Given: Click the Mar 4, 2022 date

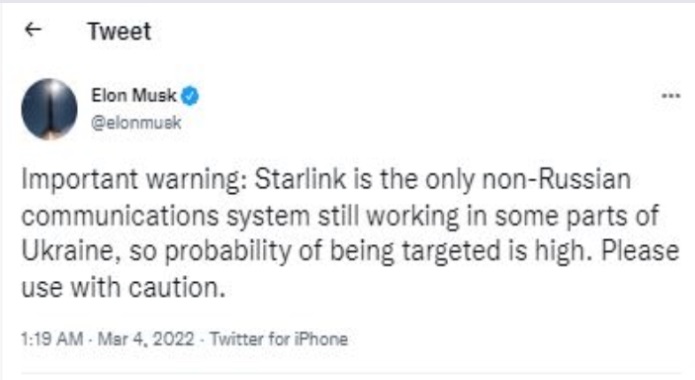Looking at the screenshot, I should [x=146, y=339].
